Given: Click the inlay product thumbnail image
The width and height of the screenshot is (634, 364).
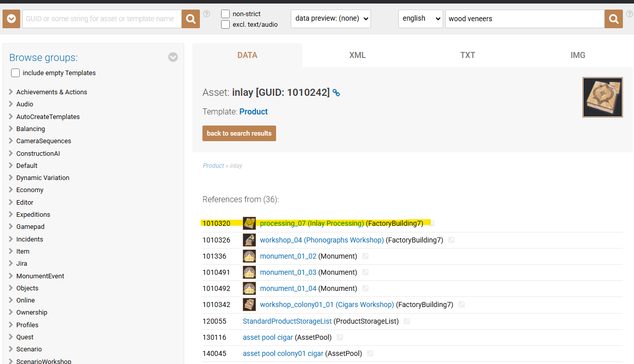Looking at the screenshot, I should 602,97.
